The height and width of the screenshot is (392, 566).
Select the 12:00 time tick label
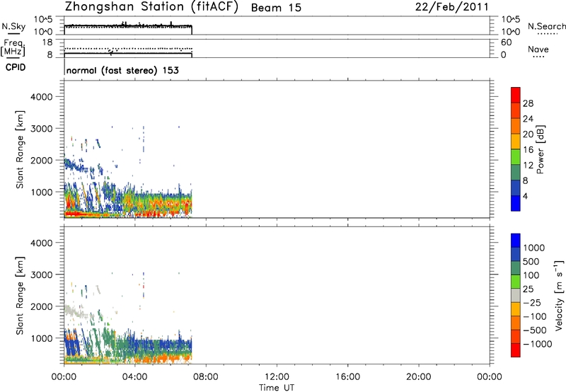tap(277, 377)
